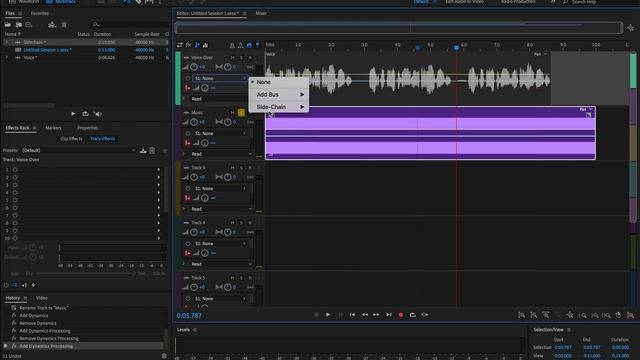The width and height of the screenshot is (640, 360).
Task: Open Voice Over track send S1 dropdown
Action: click(x=220, y=78)
